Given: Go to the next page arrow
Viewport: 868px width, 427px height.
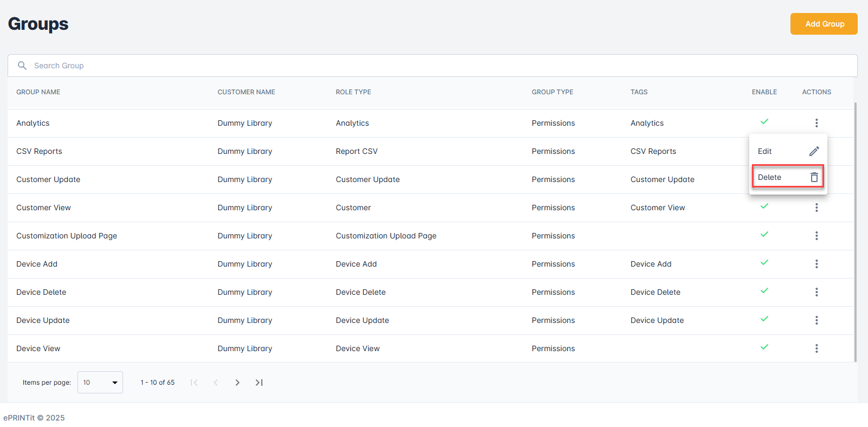Looking at the screenshot, I should 237,383.
